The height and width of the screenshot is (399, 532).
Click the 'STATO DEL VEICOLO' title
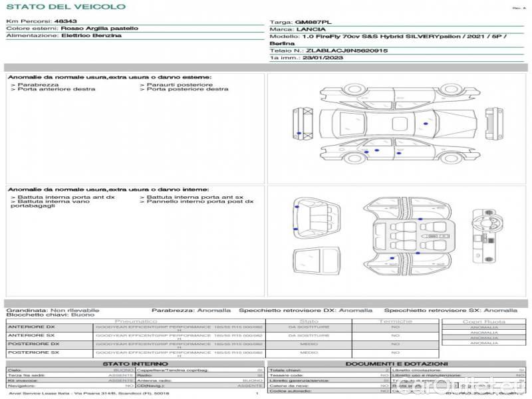[x=66, y=7]
